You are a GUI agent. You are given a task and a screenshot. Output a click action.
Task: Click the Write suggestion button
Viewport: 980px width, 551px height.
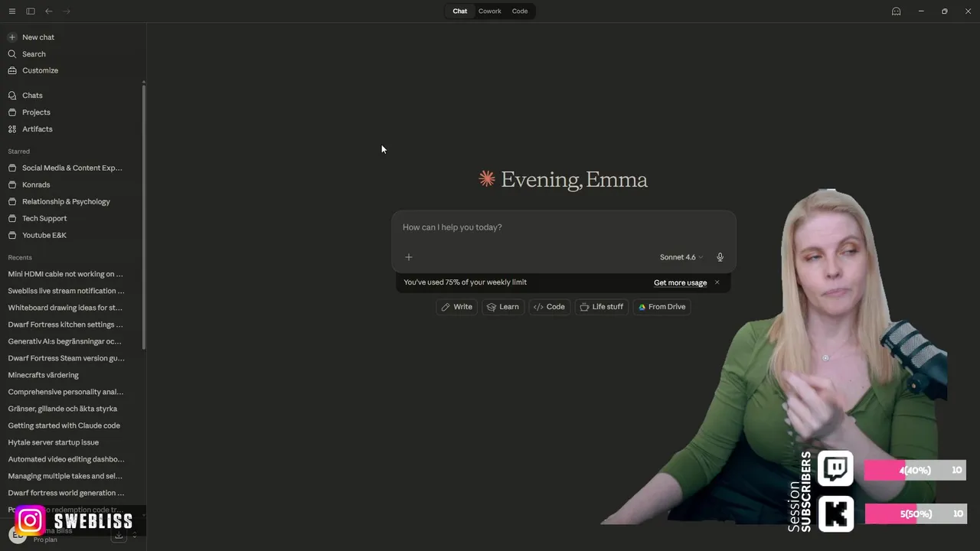click(x=456, y=307)
